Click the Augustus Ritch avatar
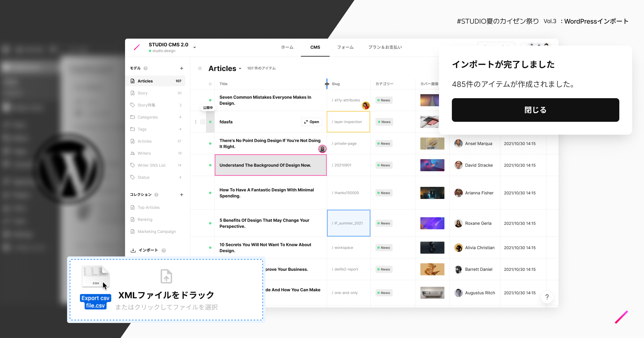 [458, 293]
